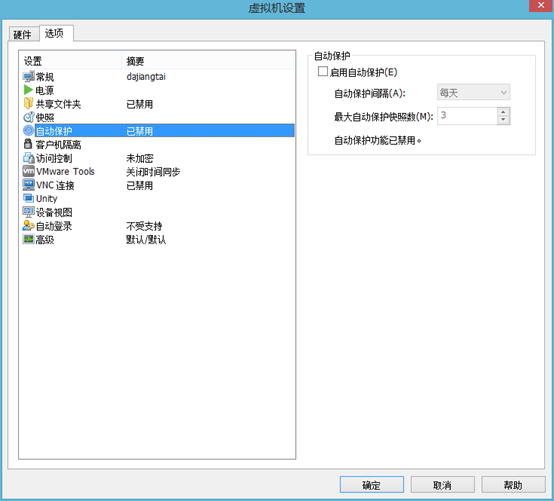The height and width of the screenshot is (501, 554).
Task: Increase 最大自动保护快照数 with up arrow
Action: click(x=503, y=112)
